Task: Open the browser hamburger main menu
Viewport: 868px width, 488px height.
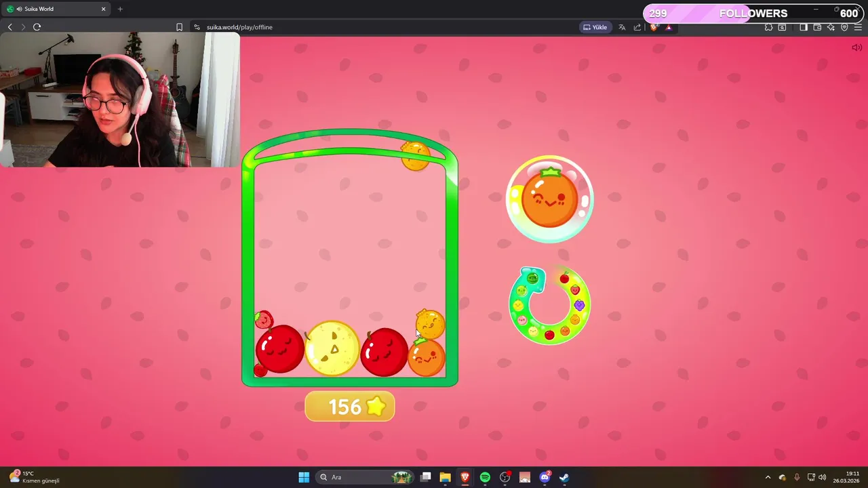Action: (x=858, y=27)
